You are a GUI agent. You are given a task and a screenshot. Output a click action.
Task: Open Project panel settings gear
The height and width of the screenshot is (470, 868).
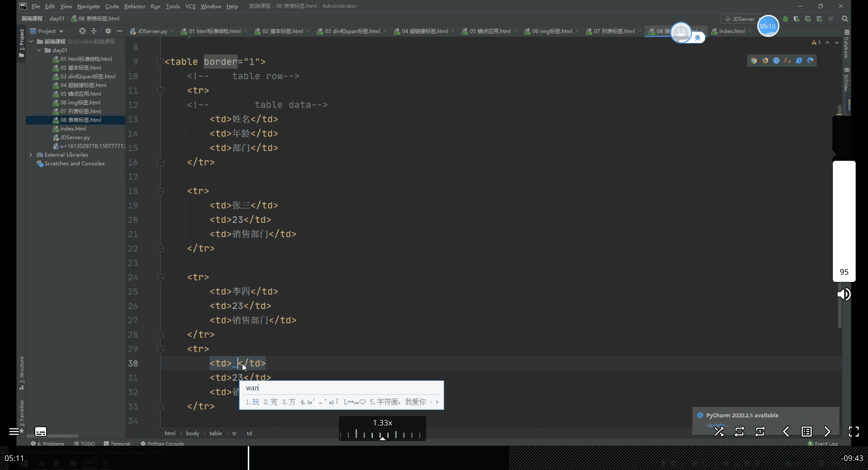[x=108, y=31]
